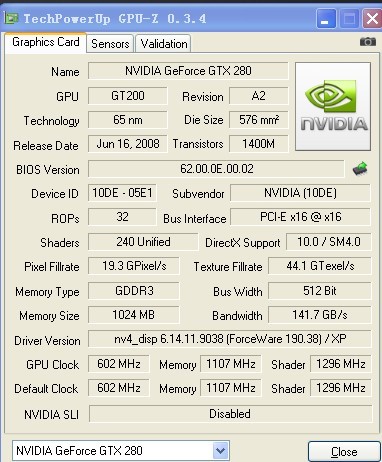This screenshot has height=462, width=382.
Task: Click the Default Clock row Memory 1107 MHz field
Action: tap(231, 388)
